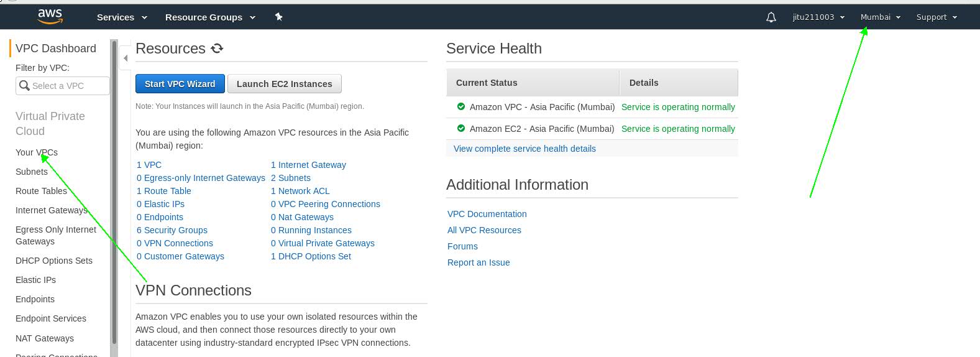Click the Current Status column header
980x357 pixels.
533,83
